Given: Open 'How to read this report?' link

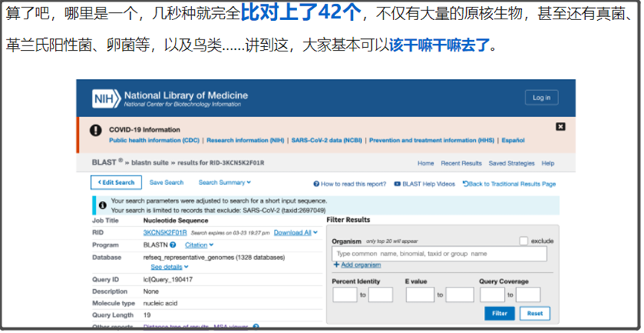Looking at the screenshot, I should [353, 184].
